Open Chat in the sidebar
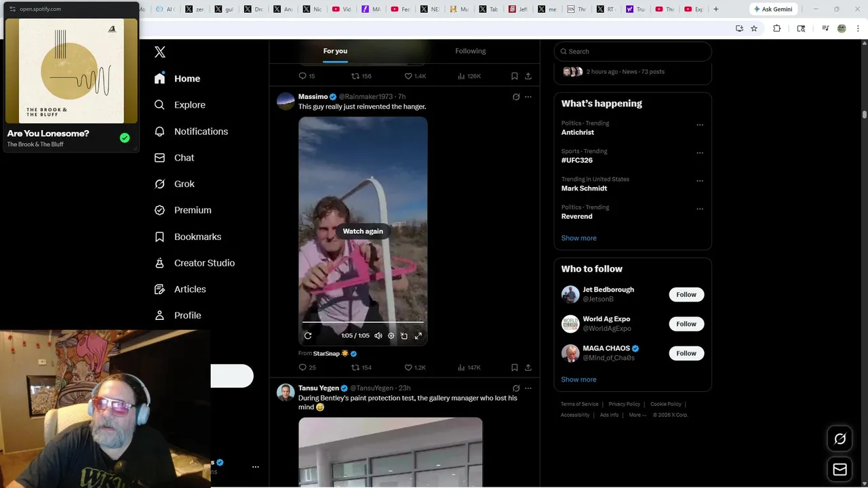Screen dimensions: 868x488 click(174, 158)
